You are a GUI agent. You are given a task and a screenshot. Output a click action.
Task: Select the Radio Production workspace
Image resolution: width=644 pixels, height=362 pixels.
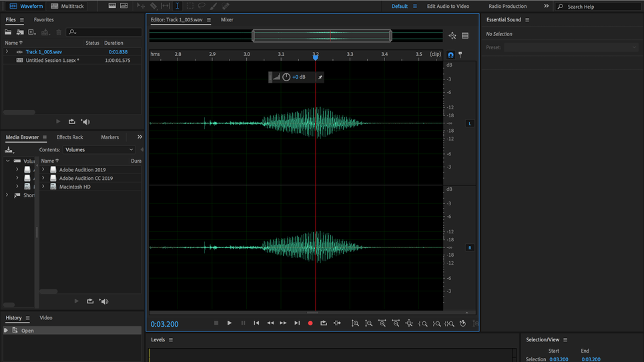point(507,6)
